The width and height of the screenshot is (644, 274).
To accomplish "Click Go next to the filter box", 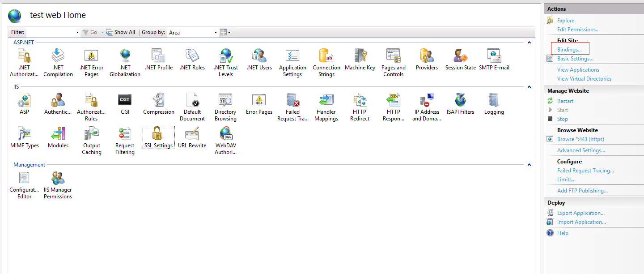I will coord(92,32).
